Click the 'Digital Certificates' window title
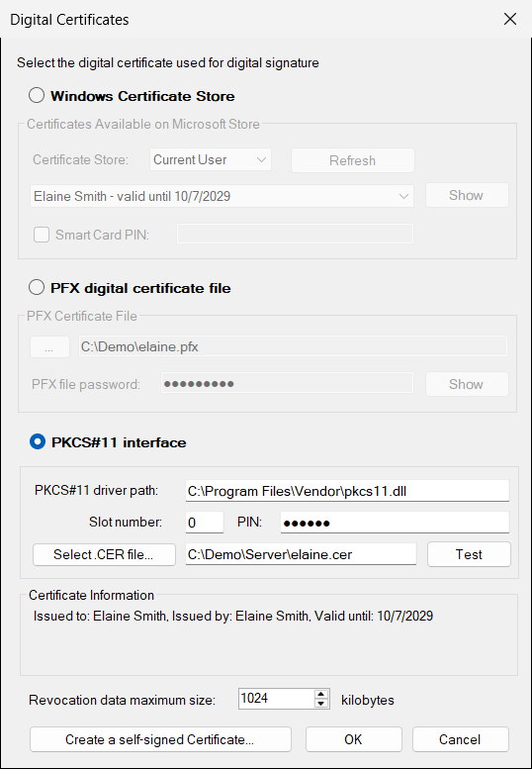532x769 pixels. [x=69, y=20]
